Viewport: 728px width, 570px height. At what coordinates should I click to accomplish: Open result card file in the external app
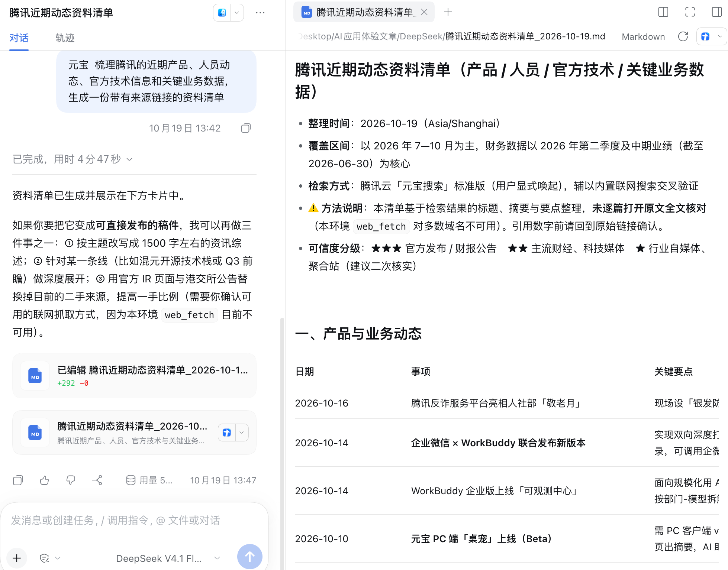tap(227, 433)
